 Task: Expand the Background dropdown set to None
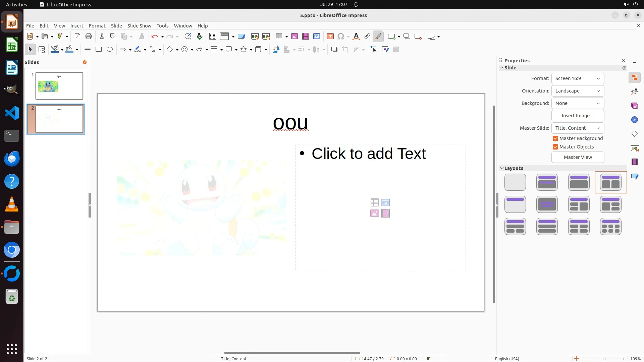(x=578, y=103)
